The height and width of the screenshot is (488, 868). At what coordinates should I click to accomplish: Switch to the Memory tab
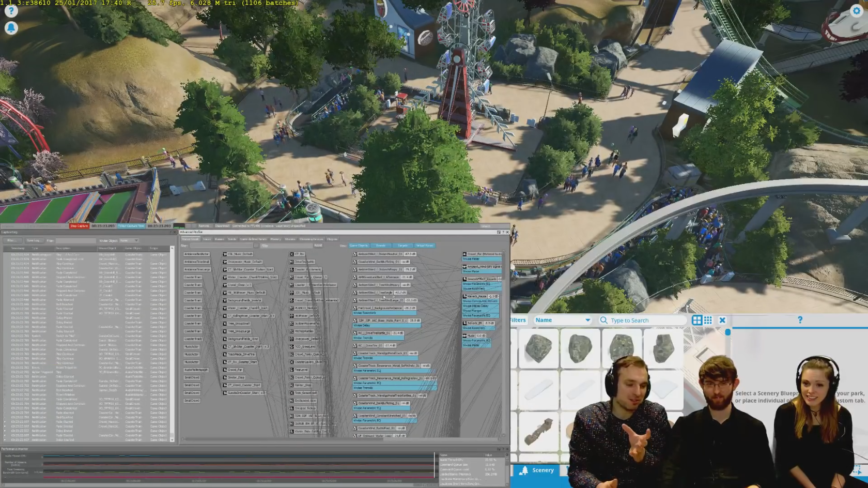pos(275,239)
